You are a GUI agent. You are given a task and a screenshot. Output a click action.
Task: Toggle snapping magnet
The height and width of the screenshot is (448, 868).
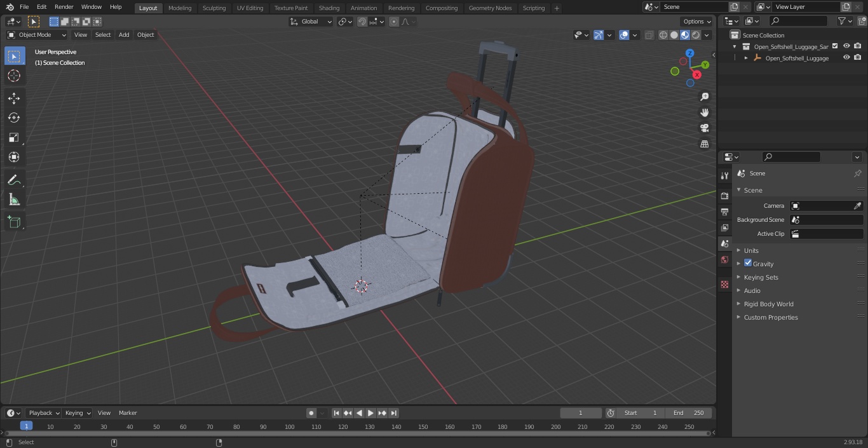(x=362, y=22)
